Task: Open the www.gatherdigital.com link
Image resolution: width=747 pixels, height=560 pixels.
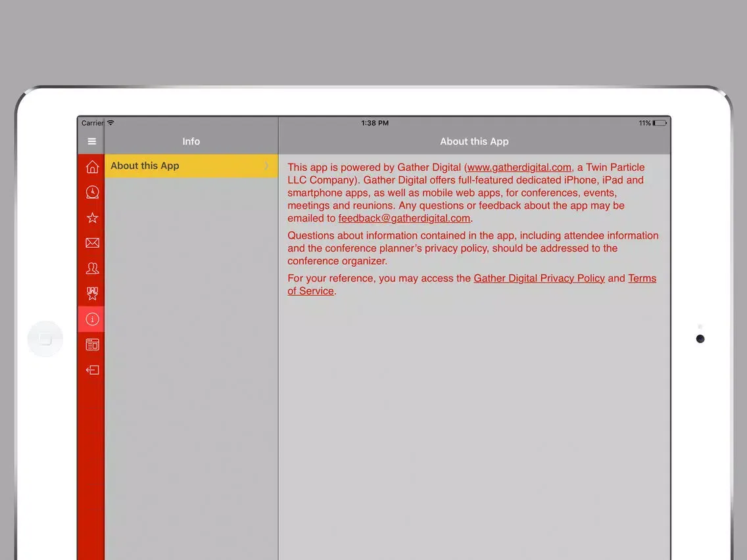Action: pos(519,168)
